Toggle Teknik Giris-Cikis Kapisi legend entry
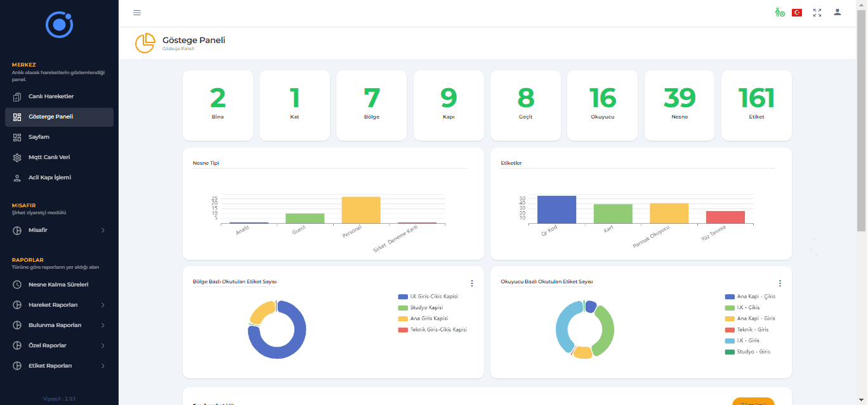868x405 pixels. point(432,330)
